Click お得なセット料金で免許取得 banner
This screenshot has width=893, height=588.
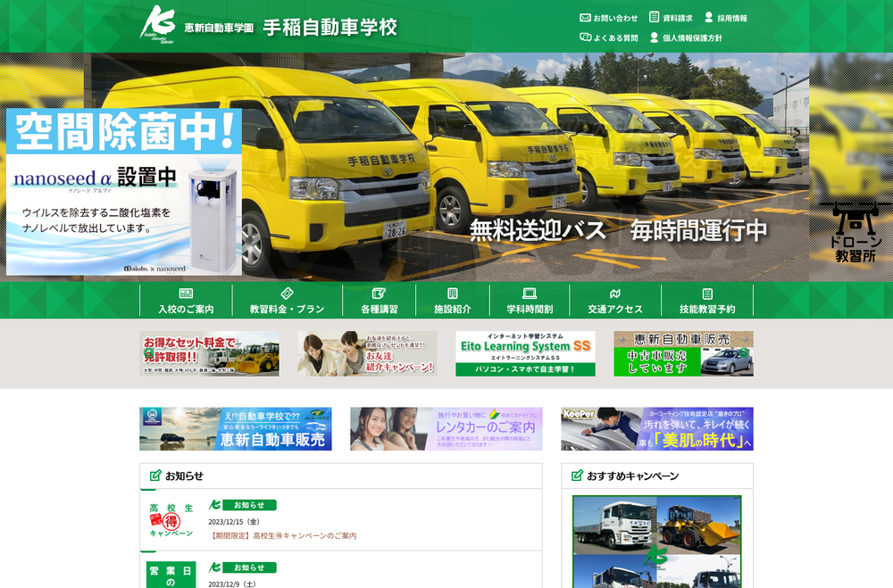210,353
